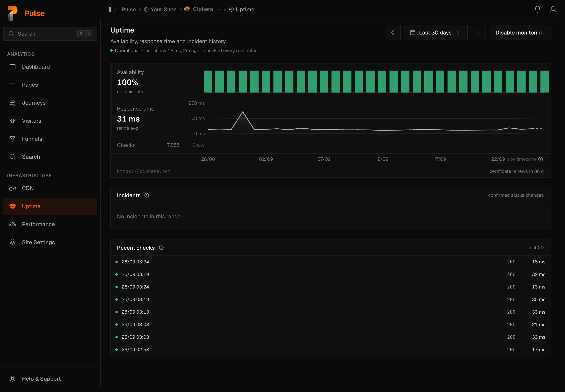
Task: Click Disable monitoring button
Action: (519, 32)
